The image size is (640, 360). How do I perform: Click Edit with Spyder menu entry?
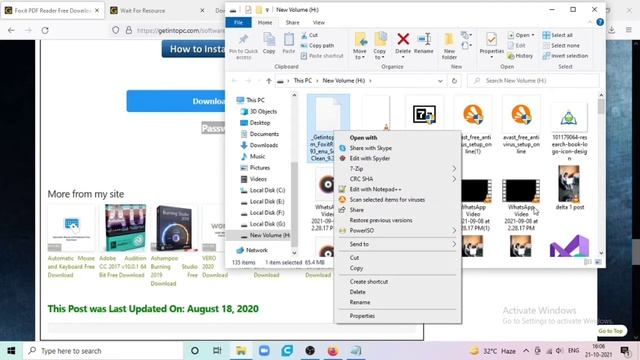(398, 158)
